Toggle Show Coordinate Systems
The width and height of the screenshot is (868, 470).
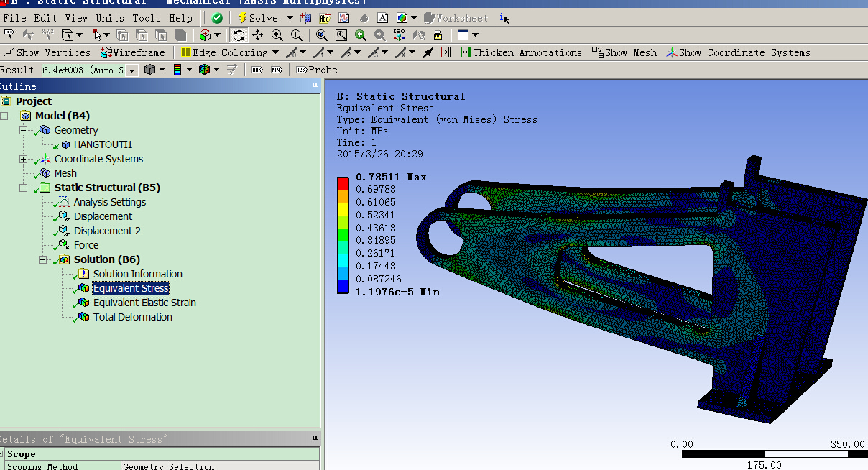pyautogui.click(x=738, y=52)
